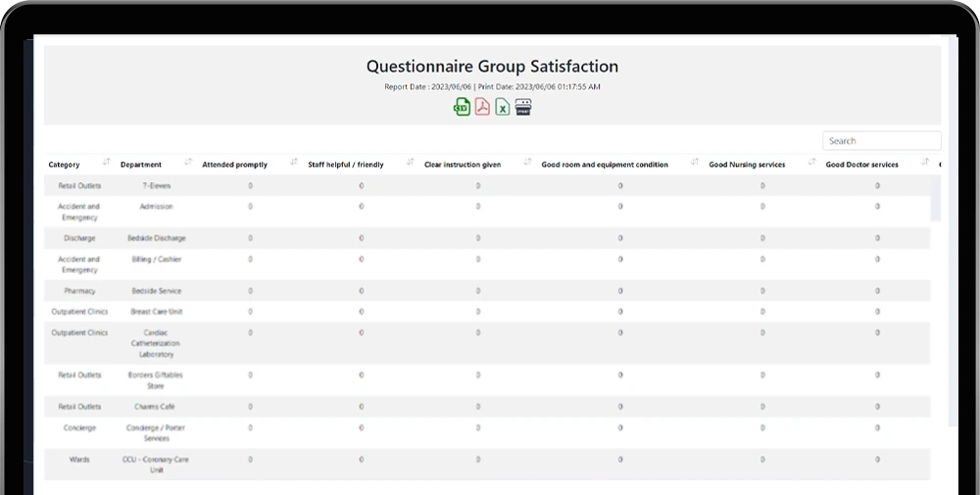Click the Category column header text
This screenshot has height=495, width=980.
[65, 165]
